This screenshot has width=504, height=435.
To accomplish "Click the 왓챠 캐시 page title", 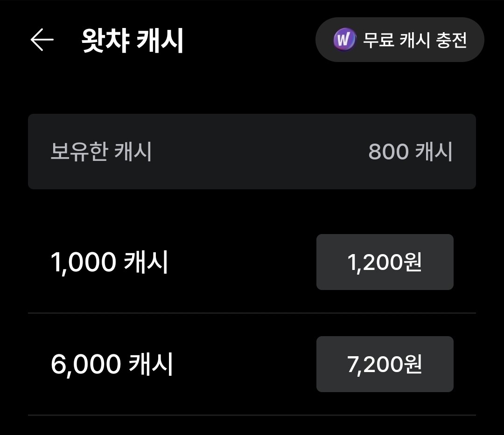I will [x=133, y=41].
